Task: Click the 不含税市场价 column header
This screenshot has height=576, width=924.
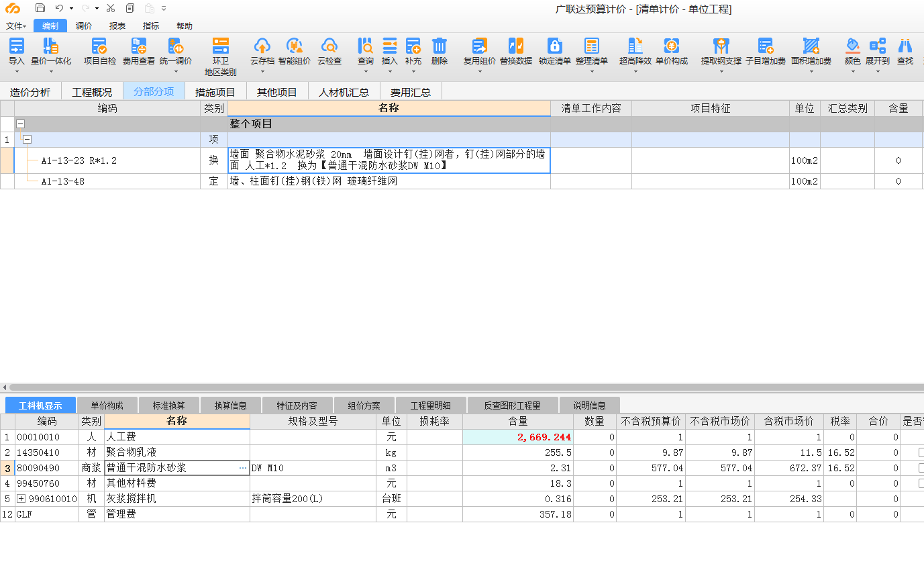Action: coord(720,421)
